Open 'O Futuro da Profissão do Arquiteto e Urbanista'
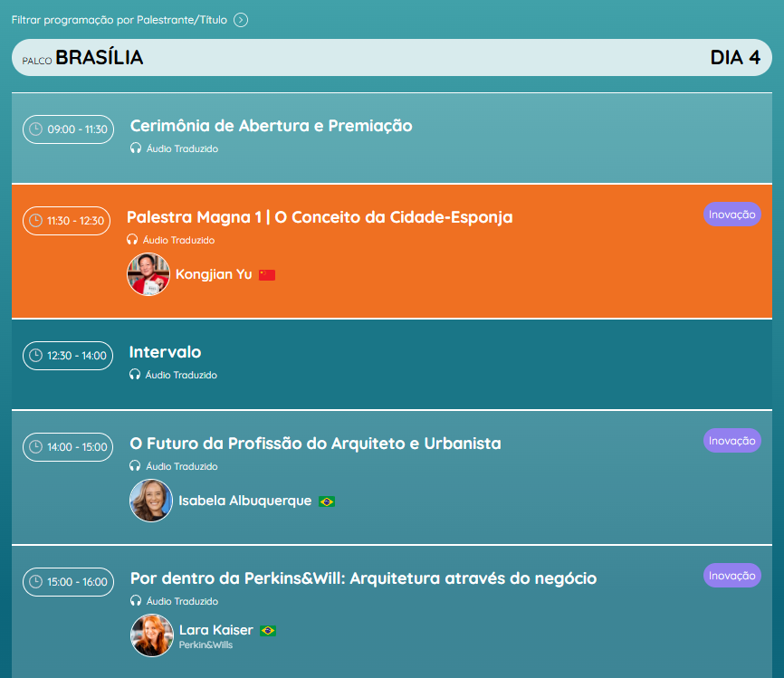 coord(315,444)
